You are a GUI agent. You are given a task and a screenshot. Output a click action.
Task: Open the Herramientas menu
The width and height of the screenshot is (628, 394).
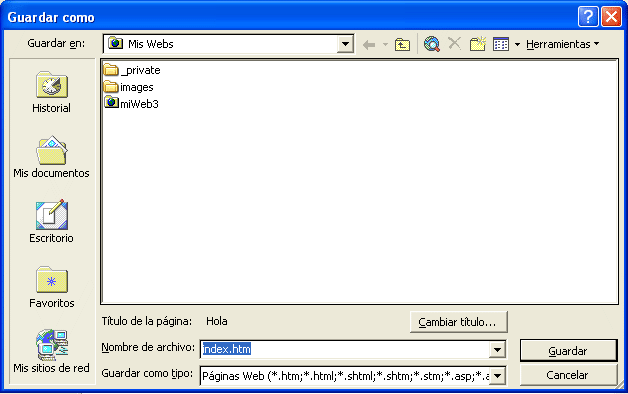tap(563, 44)
